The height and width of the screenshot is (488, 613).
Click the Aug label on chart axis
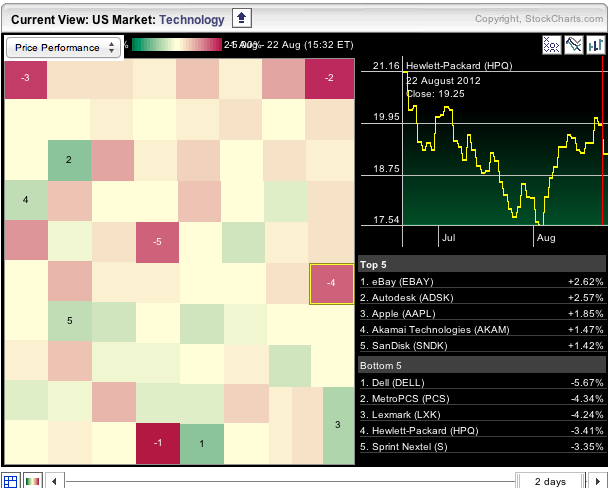546,238
